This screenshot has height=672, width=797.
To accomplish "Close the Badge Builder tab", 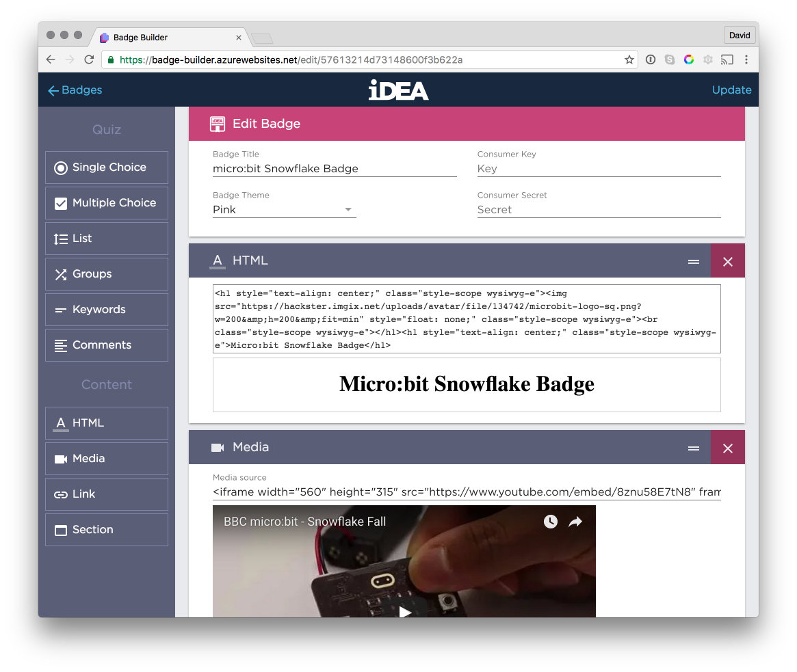I will tap(238, 38).
